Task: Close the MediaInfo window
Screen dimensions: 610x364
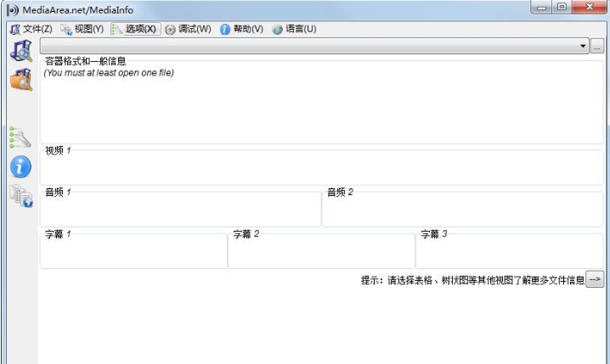Action: coord(590,8)
